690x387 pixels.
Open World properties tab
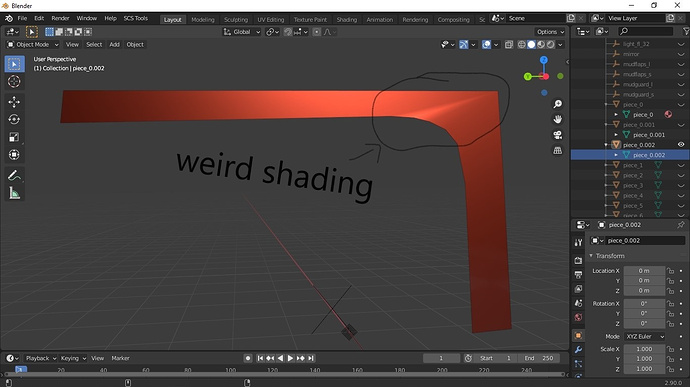click(578, 317)
